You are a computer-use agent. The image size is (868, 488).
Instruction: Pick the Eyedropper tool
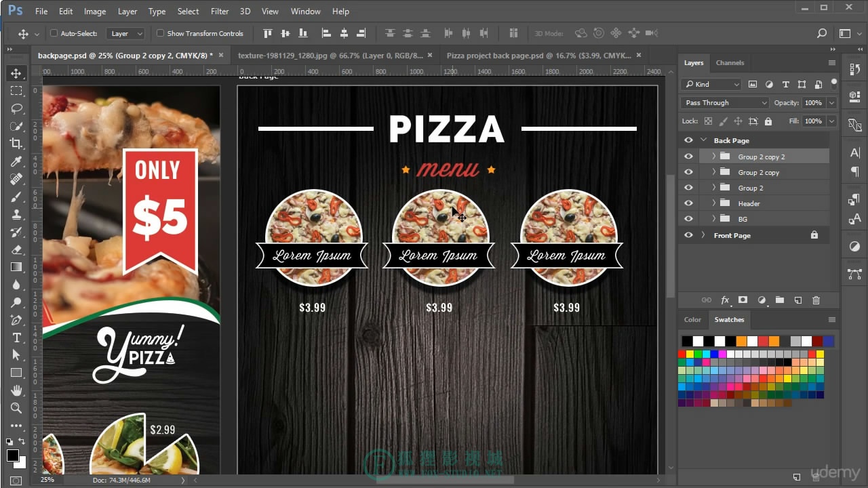tap(16, 161)
